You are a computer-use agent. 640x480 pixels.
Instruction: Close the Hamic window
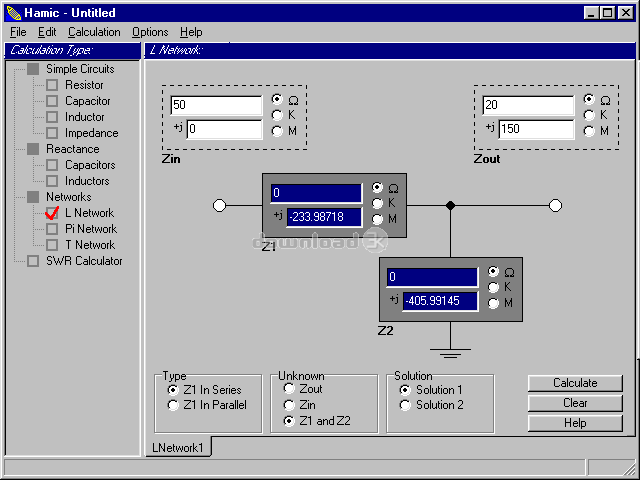tap(625, 13)
